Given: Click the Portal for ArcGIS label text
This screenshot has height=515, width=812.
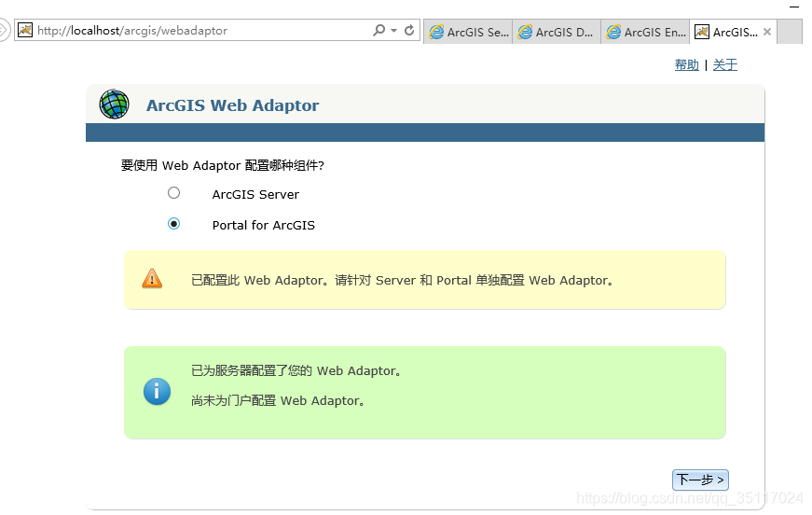Looking at the screenshot, I should click(x=264, y=225).
